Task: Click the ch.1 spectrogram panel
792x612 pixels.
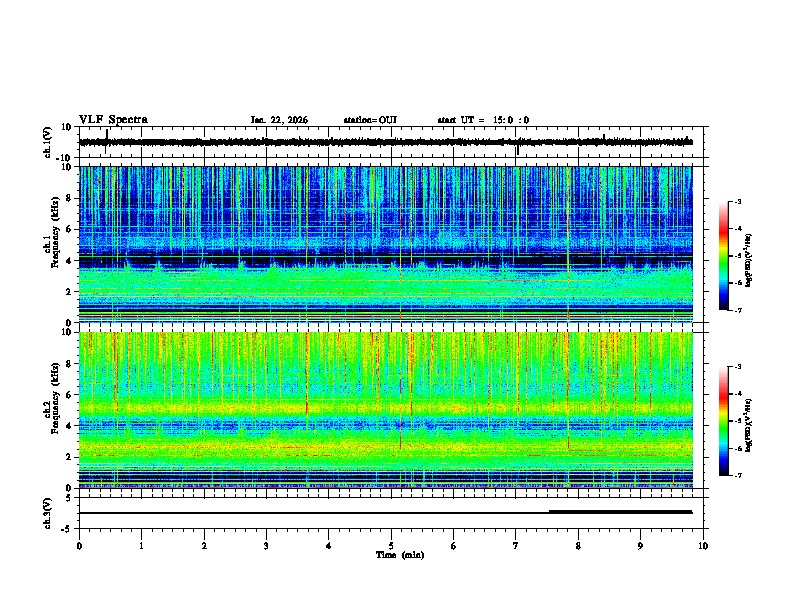Action: [x=385, y=244]
